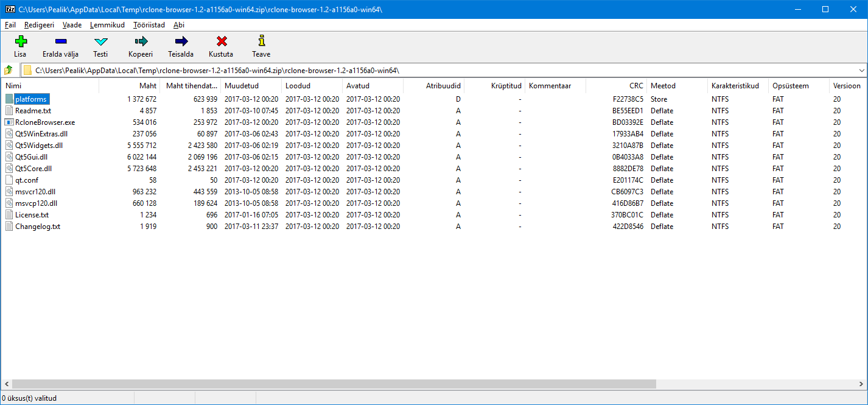This screenshot has width=868, height=405.
Task: Sort by the Meetod column header
Action: click(x=677, y=86)
